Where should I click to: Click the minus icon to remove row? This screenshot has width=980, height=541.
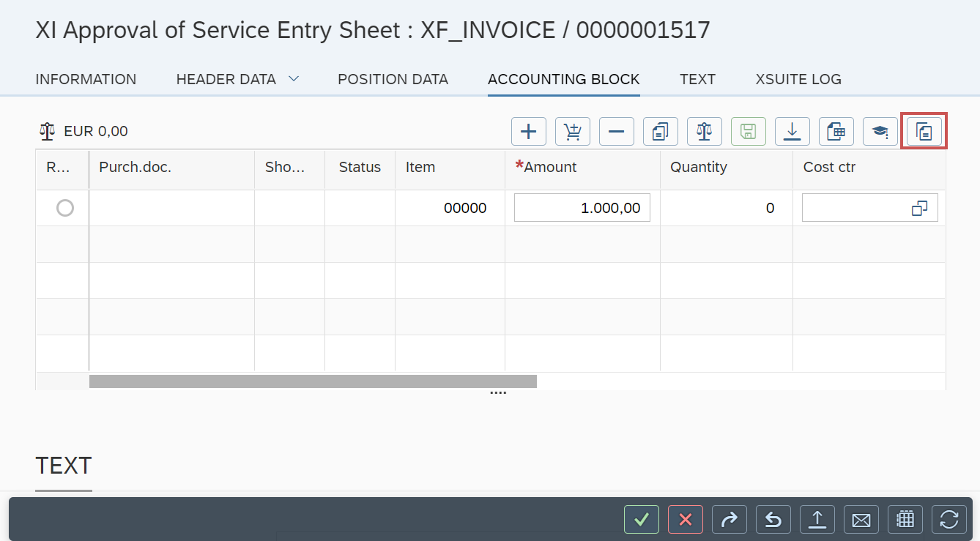pos(616,132)
